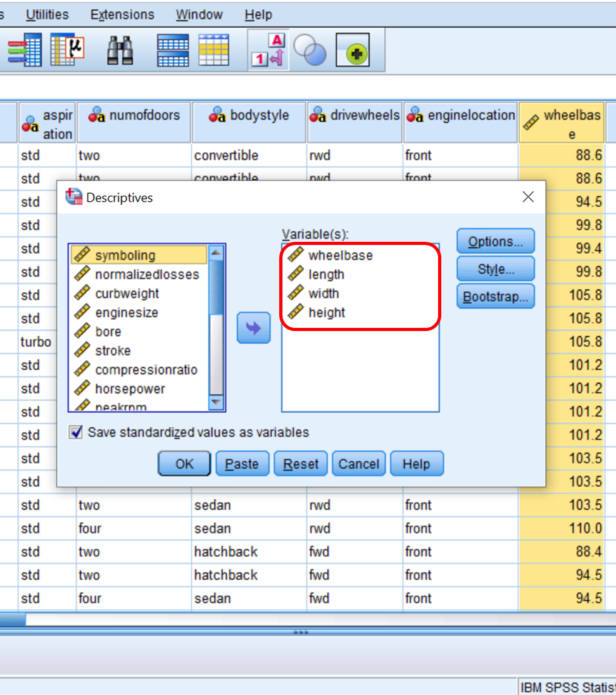This screenshot has height=695, width=616.
Task: Select wheelbase in the Variable(s) box
Action: (x=360, y=255)
